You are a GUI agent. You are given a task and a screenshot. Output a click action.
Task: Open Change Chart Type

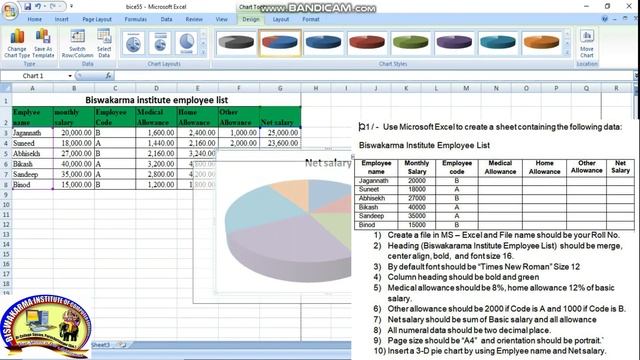[17, 43]
